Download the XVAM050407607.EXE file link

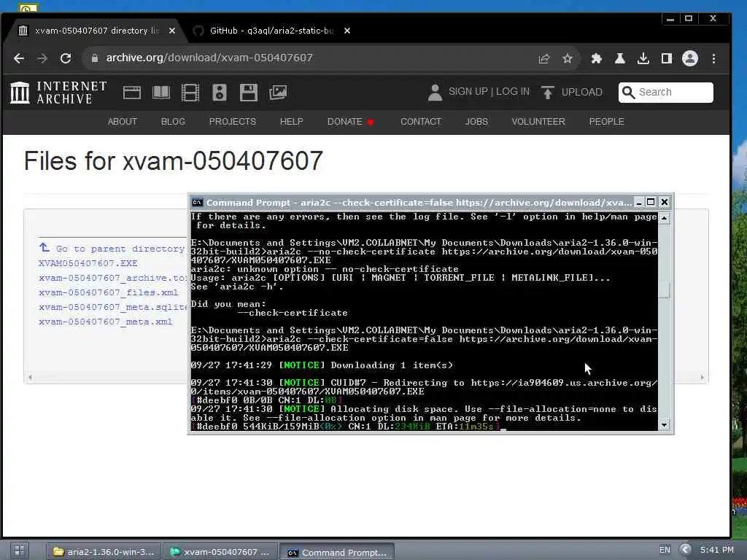point(88,263)
